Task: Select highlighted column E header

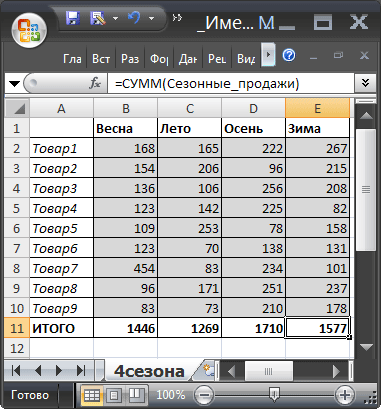Action: (318, 108)
